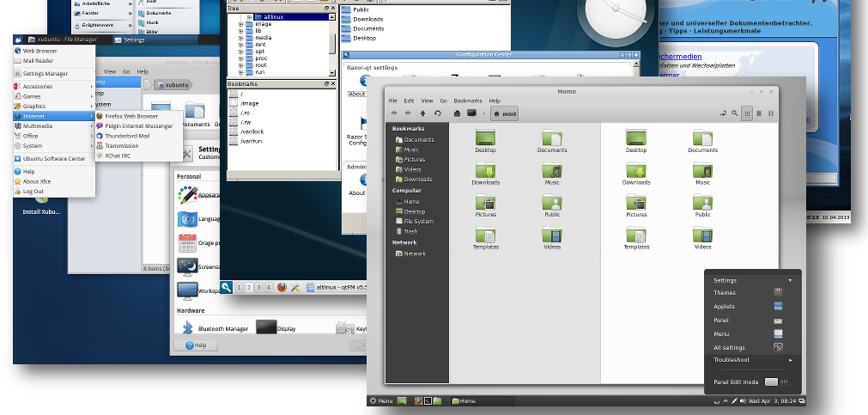This screenshot has height=415, width=868.
Task: Launch Firefox from the Razor-qt panel
Action: coord(282,287)
